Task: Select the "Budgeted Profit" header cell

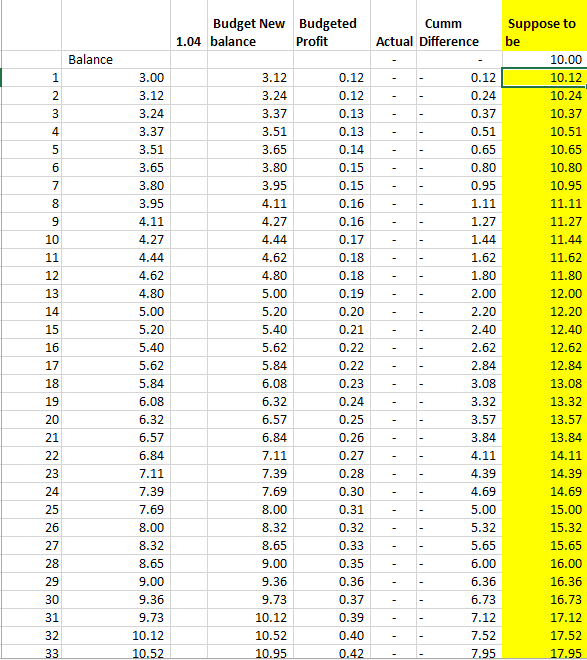Action: point(332,25)
